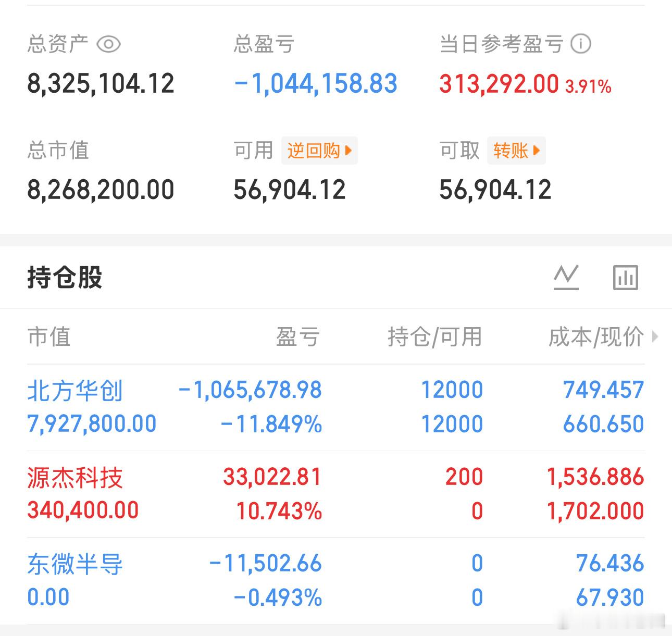Viewport: 672px width, 636px height.
Task: Select total profit/loss -1,044,158.83
Action: click(x=316, y=83)
